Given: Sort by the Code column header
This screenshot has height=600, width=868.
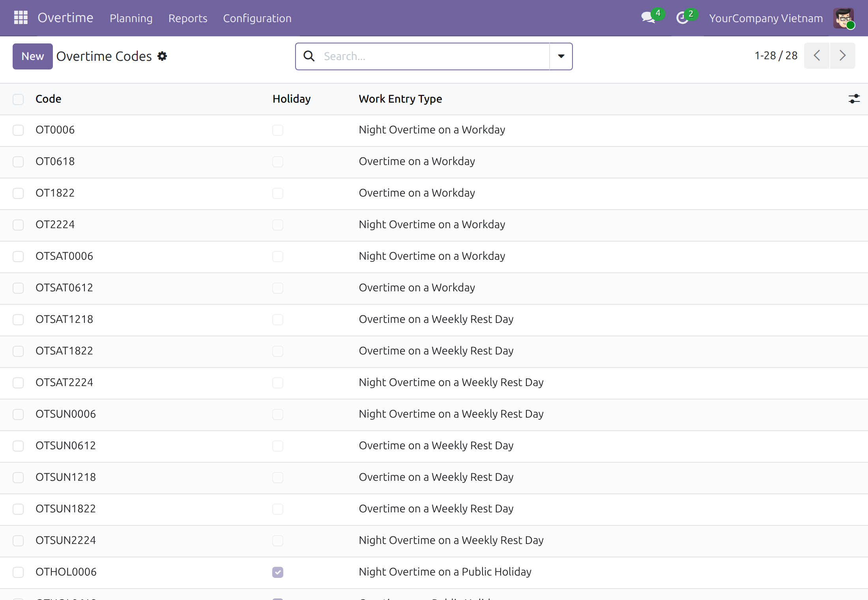Looking at the screenshot, I should pyautogui.click(x=49, y=99).
